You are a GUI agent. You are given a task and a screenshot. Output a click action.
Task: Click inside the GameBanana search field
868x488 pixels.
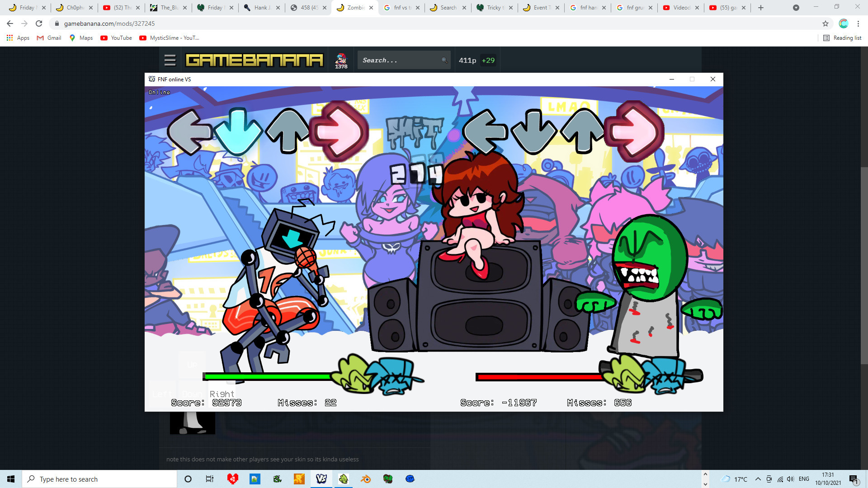(398, 60)
